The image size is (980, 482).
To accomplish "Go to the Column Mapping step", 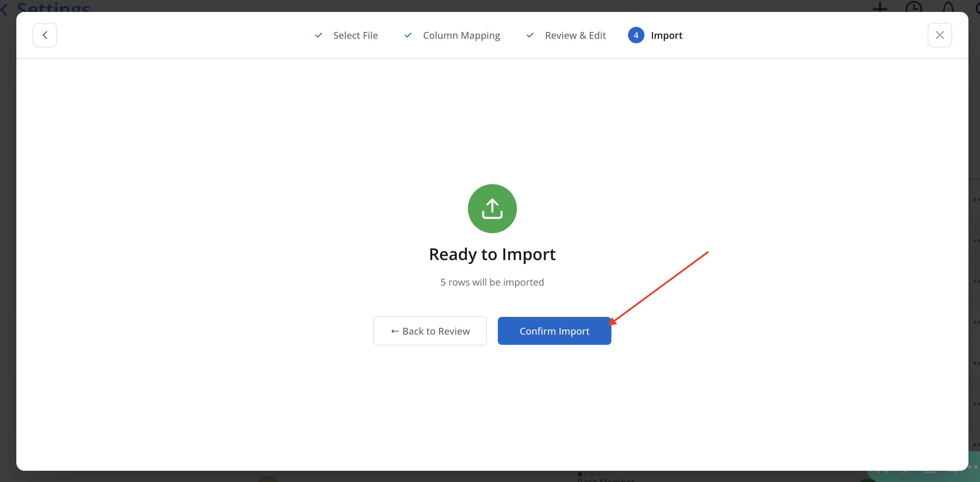I will (x=461, y=35).
